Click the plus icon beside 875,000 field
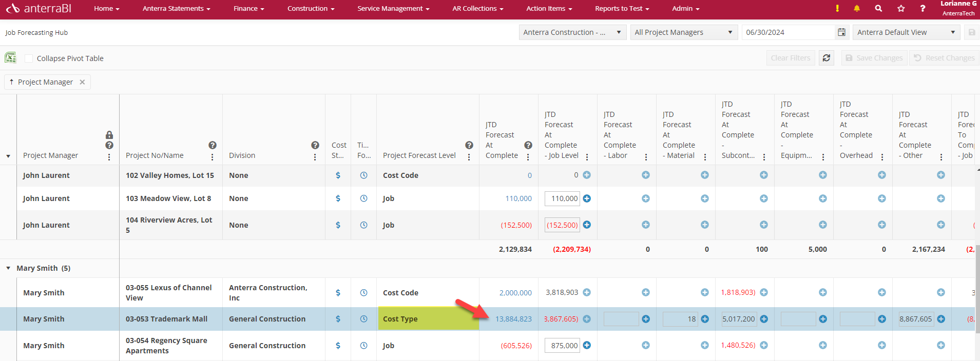980x361 pixels. click(x=587, y=346)
